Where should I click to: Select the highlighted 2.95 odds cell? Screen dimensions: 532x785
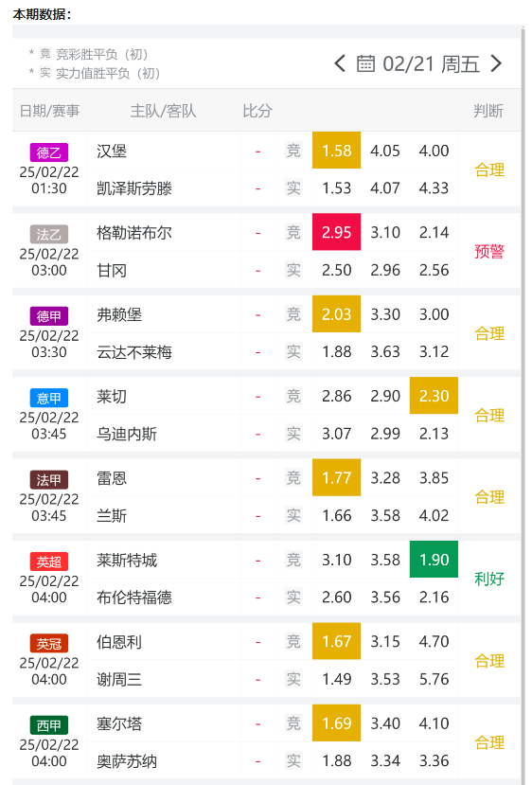click(x=336, y=232)
